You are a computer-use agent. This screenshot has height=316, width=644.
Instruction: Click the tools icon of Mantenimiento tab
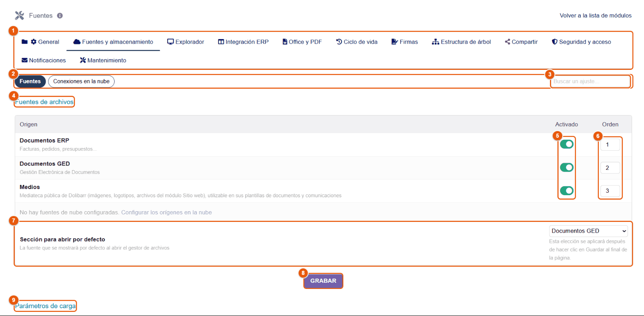coord(83,60)
